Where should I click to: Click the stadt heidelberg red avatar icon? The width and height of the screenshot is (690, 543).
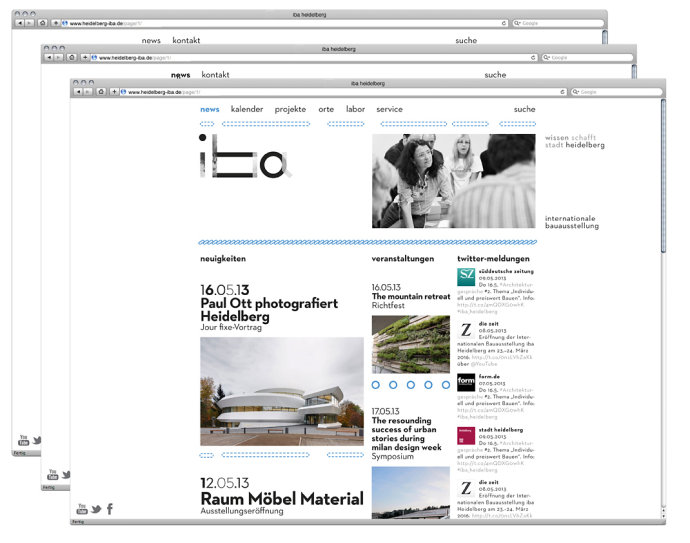point(466,435)
